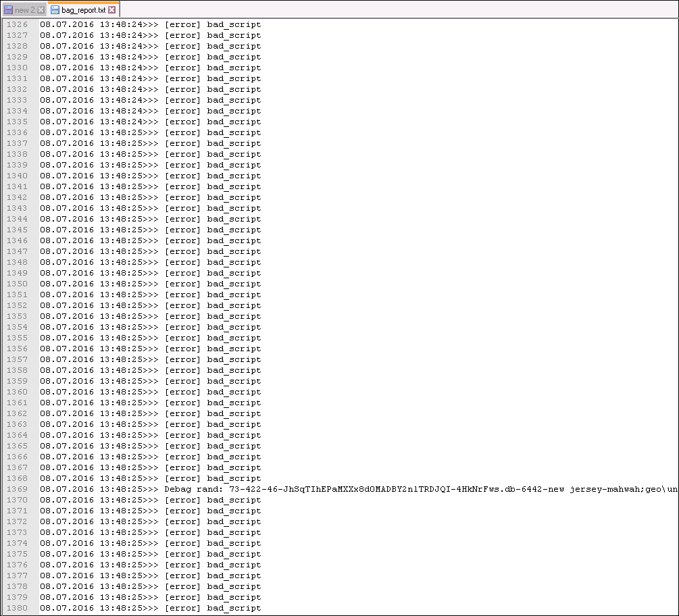Click date 08.07.2016 on line 1350
The width and height of the screenshot is (679, 616).
pyautogui.click(x=67, y=284)
